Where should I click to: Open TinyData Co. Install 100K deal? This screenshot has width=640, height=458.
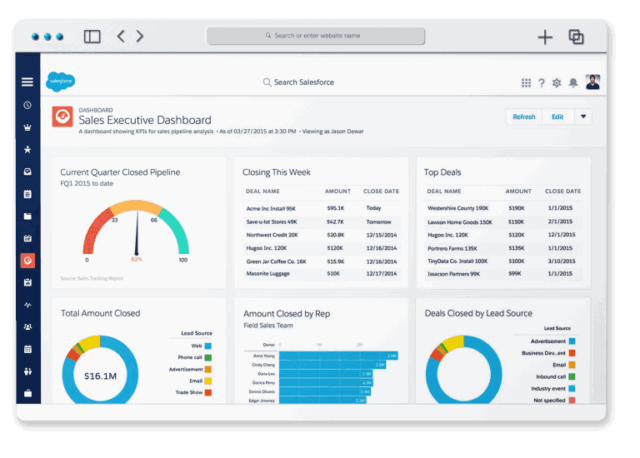click(458, 261)
